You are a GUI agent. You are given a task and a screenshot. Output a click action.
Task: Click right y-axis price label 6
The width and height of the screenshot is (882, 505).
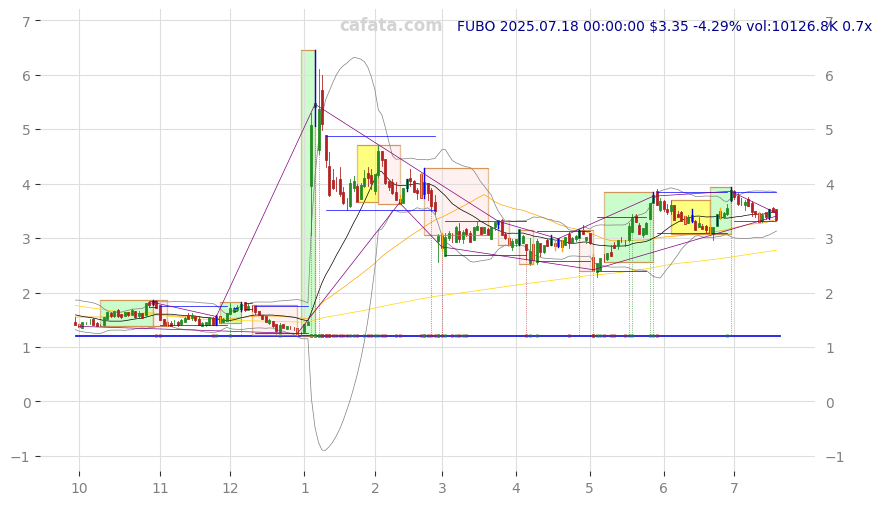(x=829, y=76)
